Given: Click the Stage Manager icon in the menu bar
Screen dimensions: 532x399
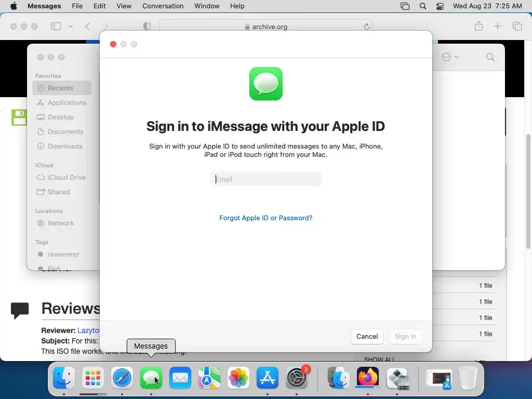Looking at the screenshot, I should (x=405, y=6).
